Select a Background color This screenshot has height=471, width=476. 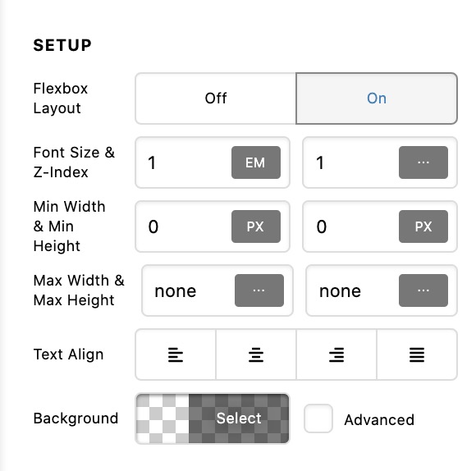(x=239, y=418)
